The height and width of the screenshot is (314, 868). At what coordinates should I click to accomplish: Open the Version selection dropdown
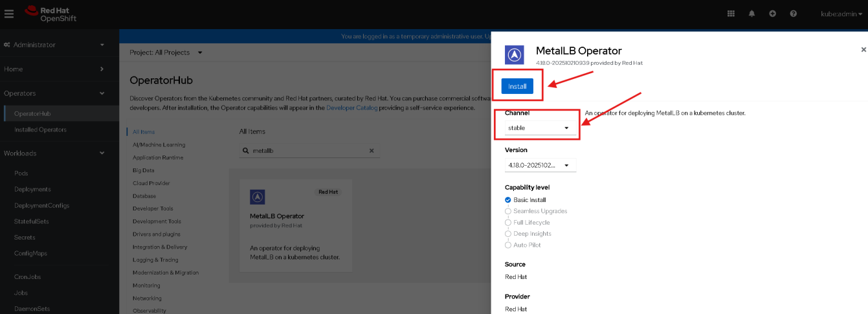click(540, 165)
